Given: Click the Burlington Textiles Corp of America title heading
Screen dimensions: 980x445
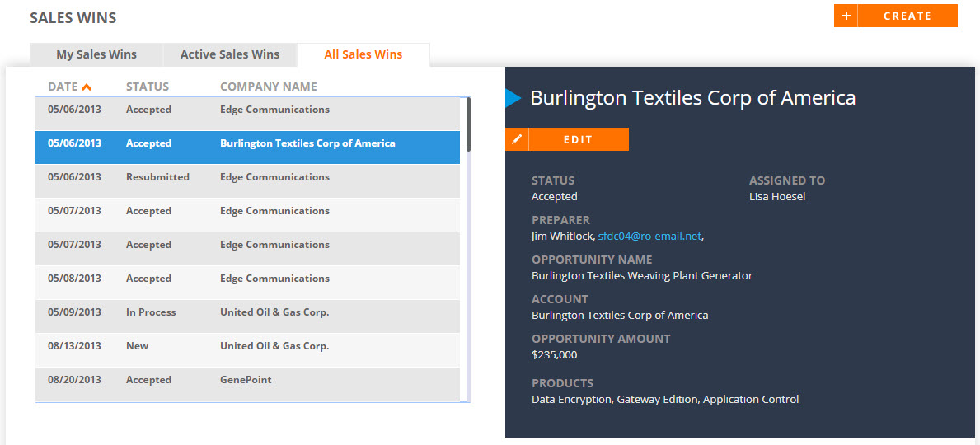Looking at the screenshot, I should tap(692, 98).
